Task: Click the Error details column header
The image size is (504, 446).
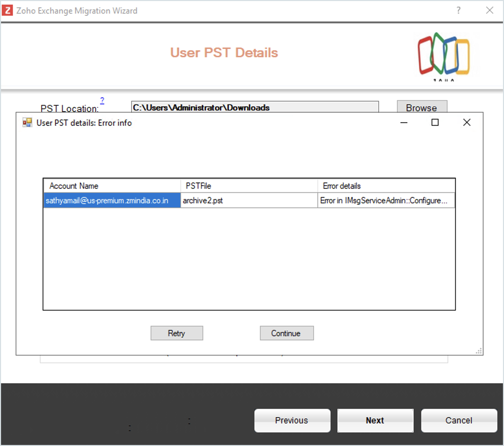Action: point(386,186)
